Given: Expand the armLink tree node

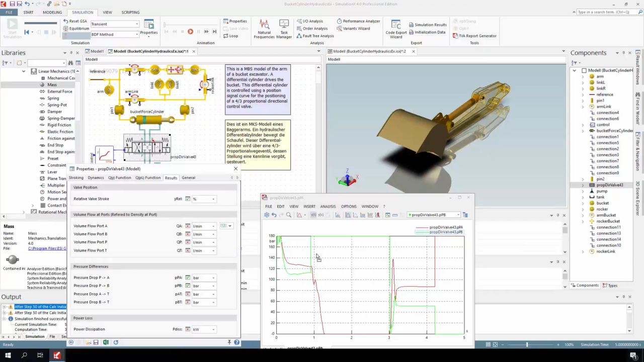Looking at the screenshot, I should click(x=583, y=107).
